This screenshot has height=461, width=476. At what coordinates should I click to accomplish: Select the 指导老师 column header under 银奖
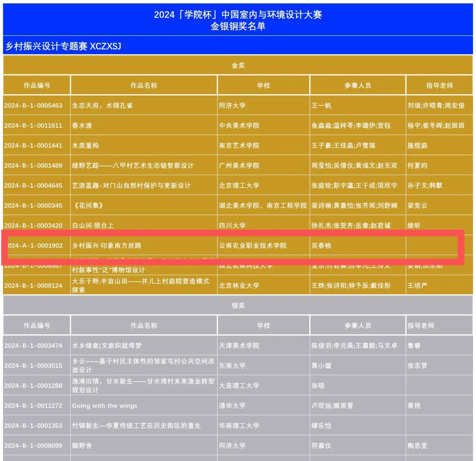[421, 326]
